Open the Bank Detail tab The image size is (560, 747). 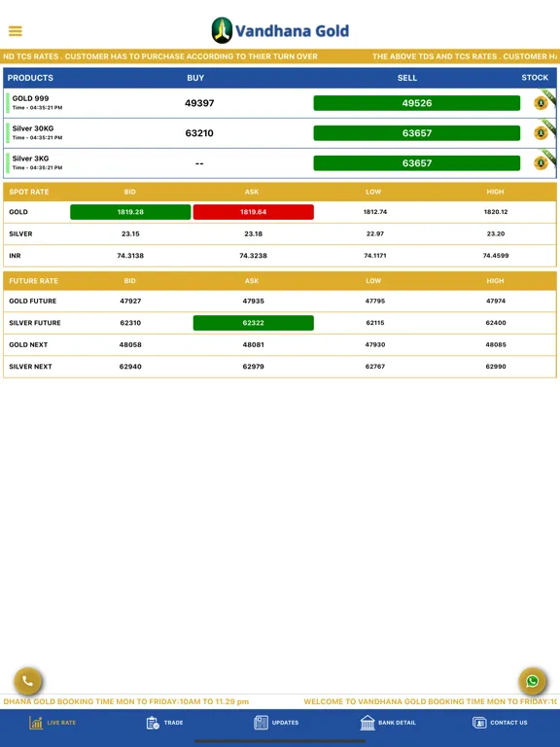coord(388,723)
